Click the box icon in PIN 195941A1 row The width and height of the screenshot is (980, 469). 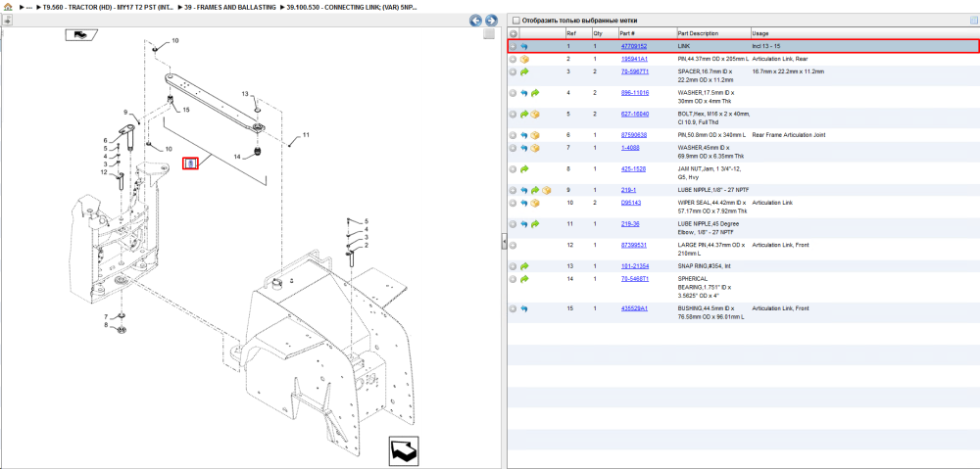(524, 59)
